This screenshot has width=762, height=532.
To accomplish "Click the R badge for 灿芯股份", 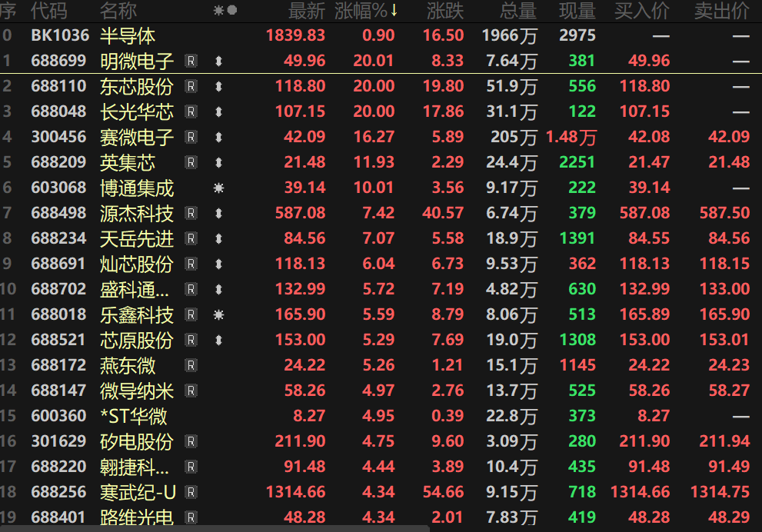I will [191, 264].
